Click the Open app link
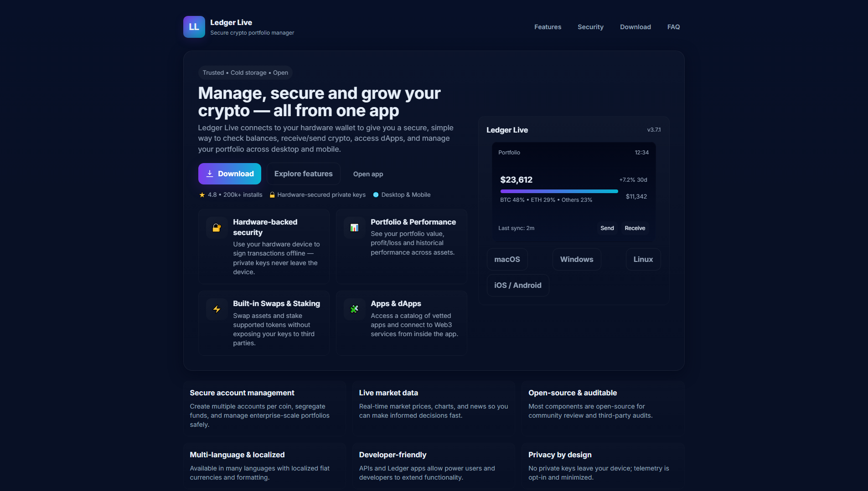This screenshot has height=491, width=868. [x=368, y=174]
